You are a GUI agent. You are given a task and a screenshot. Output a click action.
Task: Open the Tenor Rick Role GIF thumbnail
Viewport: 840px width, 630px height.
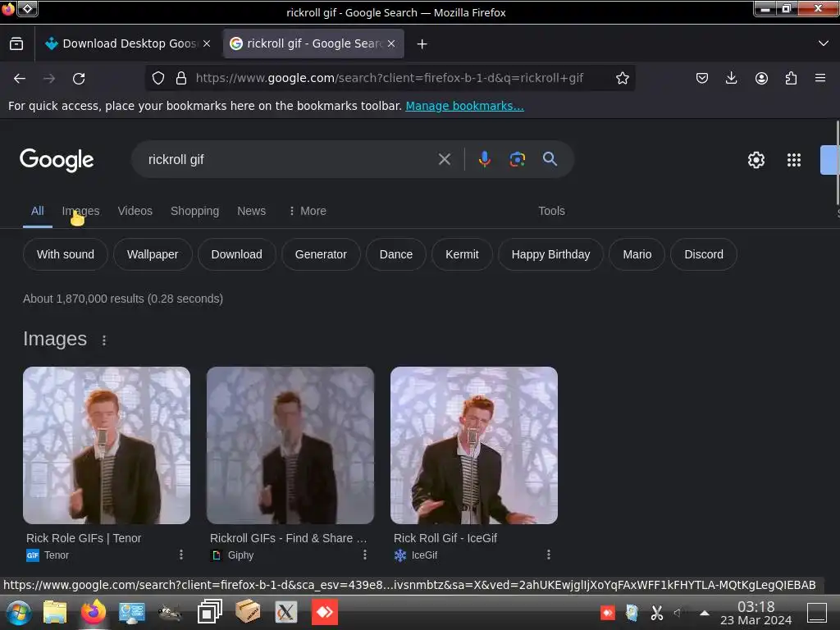click(x=107, y=445)
